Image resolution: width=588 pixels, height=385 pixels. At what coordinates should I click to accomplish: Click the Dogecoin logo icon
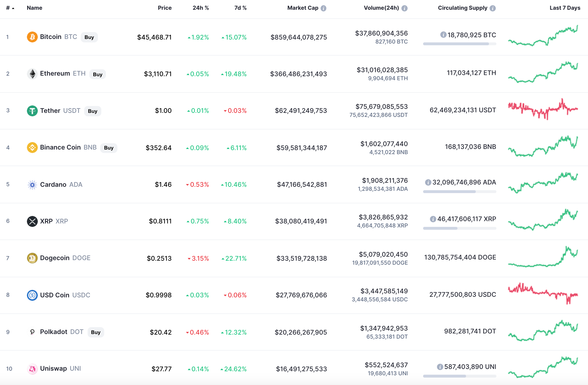[x=32, y=258]
